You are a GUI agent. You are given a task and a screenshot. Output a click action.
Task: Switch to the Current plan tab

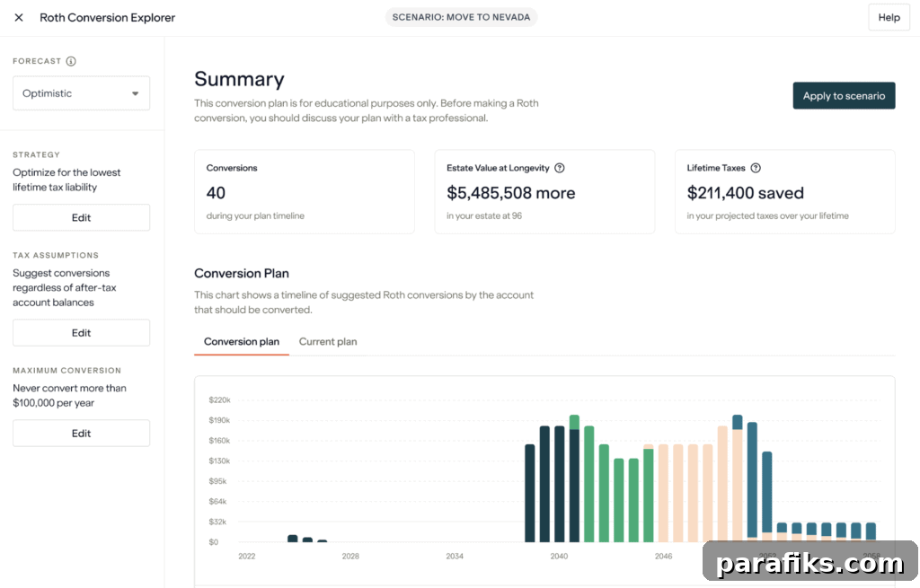[328, 341]
